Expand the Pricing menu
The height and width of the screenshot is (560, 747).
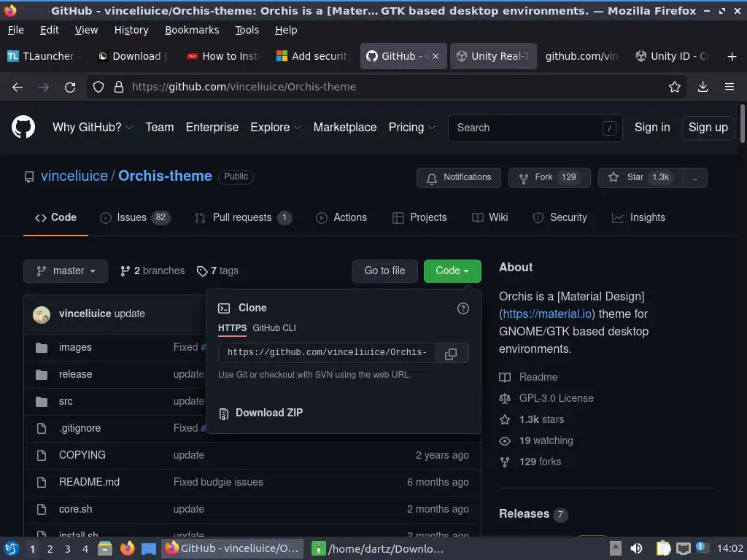coord(412,128)
